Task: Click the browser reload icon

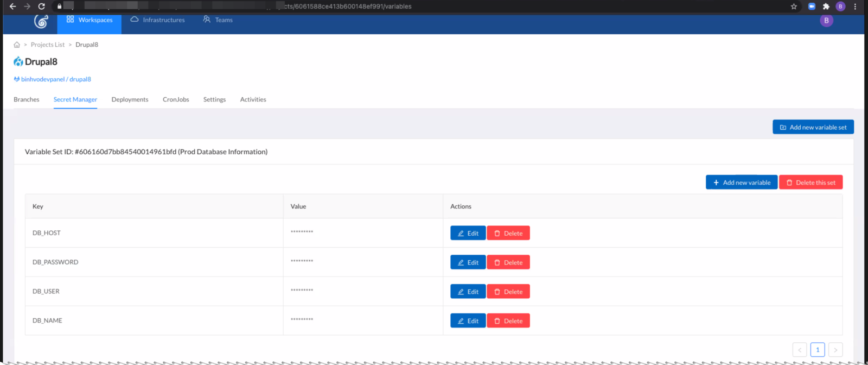Action: click(x=41, y=7)
